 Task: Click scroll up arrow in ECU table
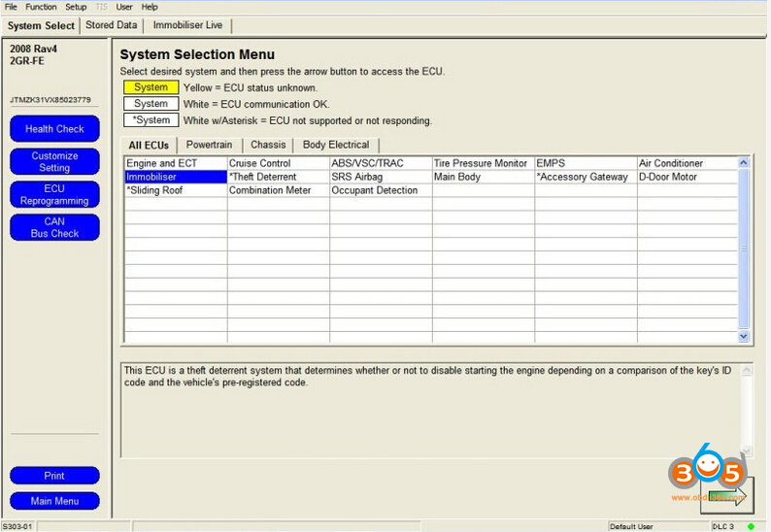pos(744,163)
